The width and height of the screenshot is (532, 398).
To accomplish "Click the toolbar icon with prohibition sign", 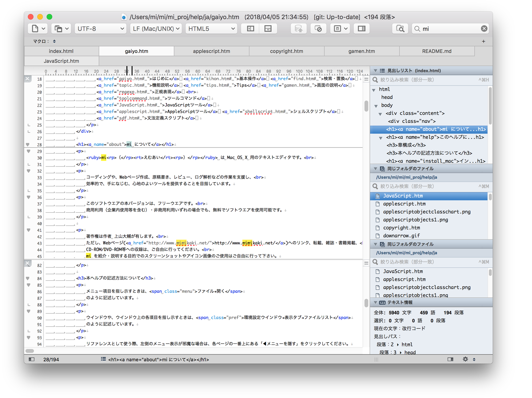I will 318,29.
